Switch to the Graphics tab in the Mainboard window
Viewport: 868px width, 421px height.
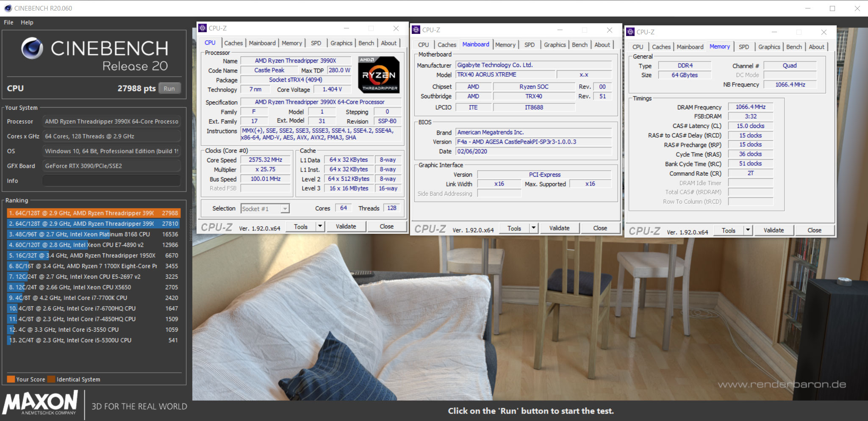[x=555, y=44]
